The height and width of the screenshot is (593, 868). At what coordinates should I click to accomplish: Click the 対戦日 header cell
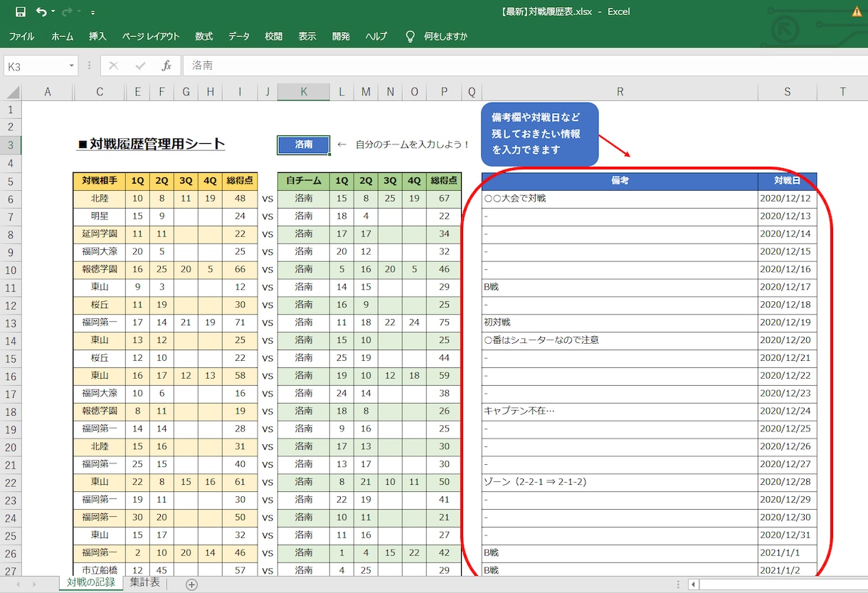(788, 181)
